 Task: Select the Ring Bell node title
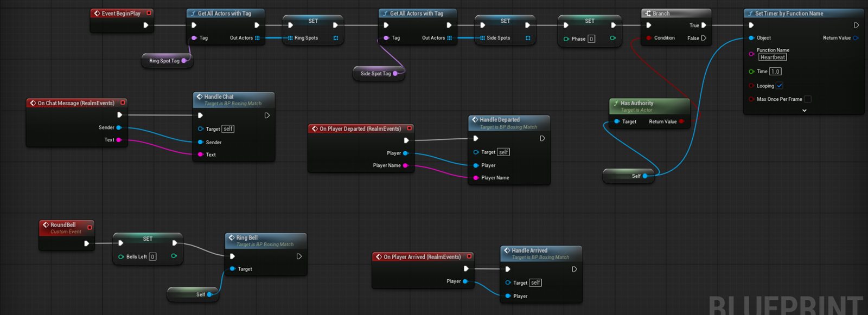247,237
